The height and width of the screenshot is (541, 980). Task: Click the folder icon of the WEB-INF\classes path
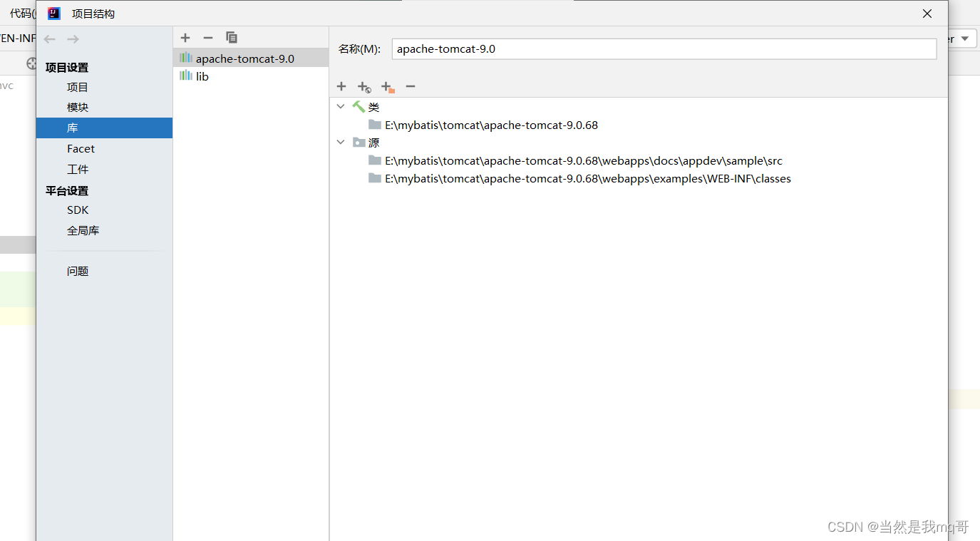[375, 178]
